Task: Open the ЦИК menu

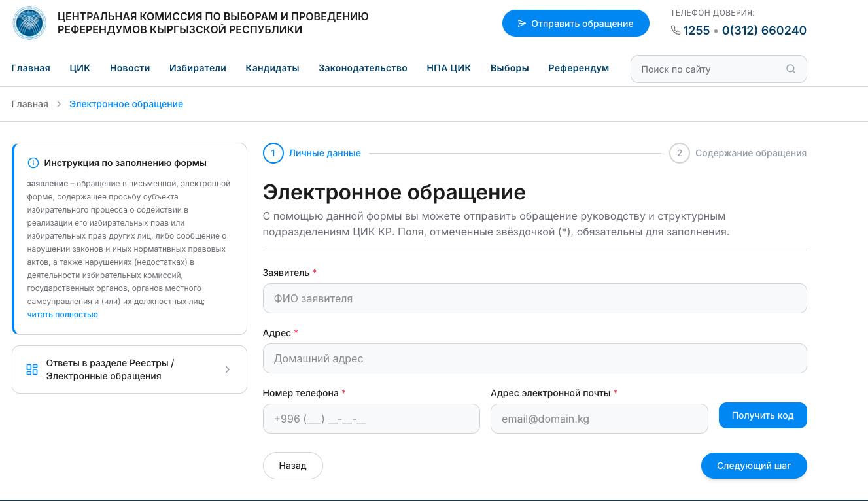Action: [x=80, y=68]
